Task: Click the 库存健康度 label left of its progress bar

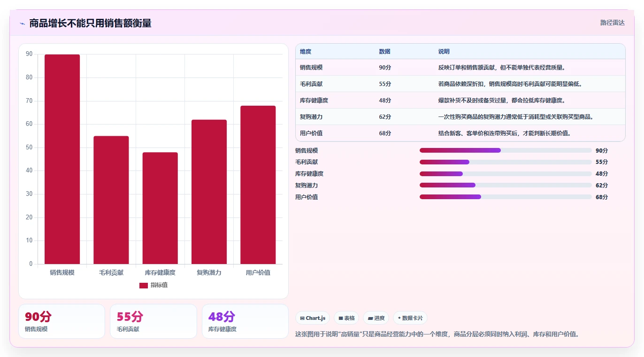Action: (x=309, y=174)
